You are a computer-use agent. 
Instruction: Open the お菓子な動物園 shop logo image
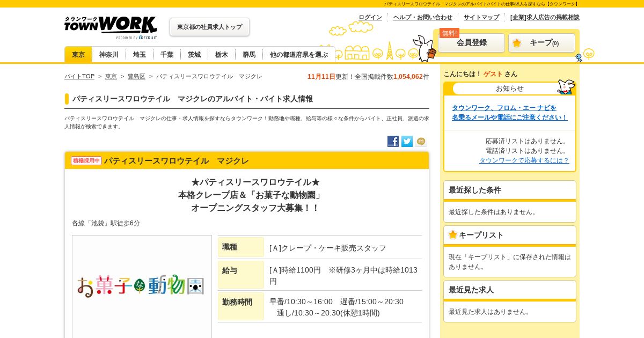[142, 286]
